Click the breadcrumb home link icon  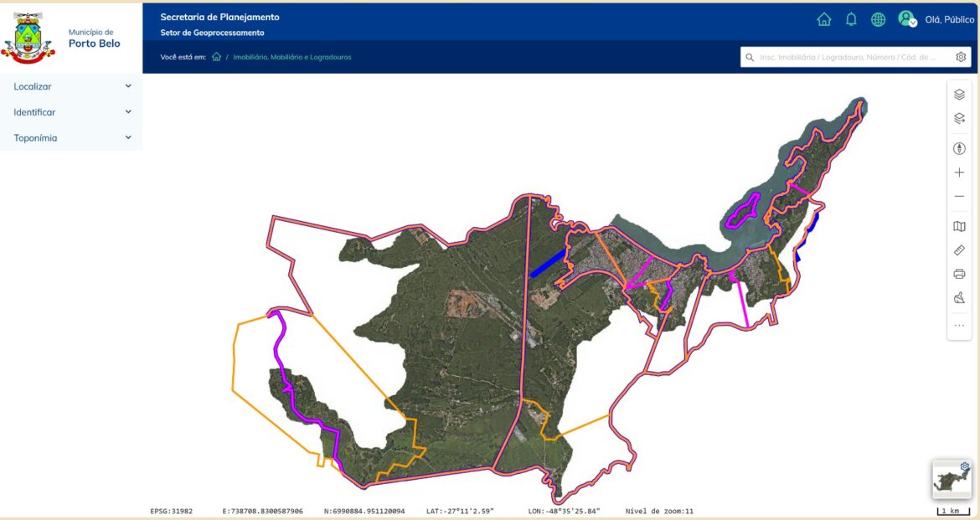coord(216,57)
